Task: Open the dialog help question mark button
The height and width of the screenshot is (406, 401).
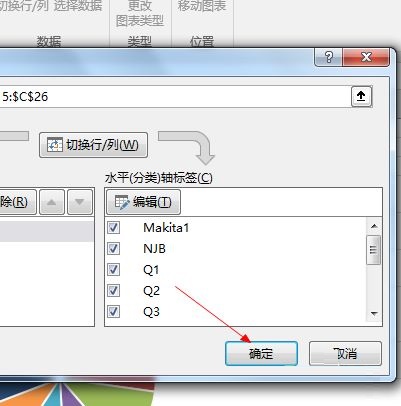Action: [x=328, y=57]
